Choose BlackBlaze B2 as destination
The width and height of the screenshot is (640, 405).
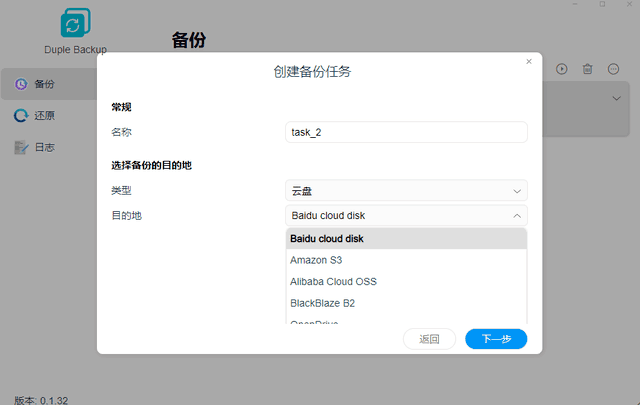coord(406,303)
